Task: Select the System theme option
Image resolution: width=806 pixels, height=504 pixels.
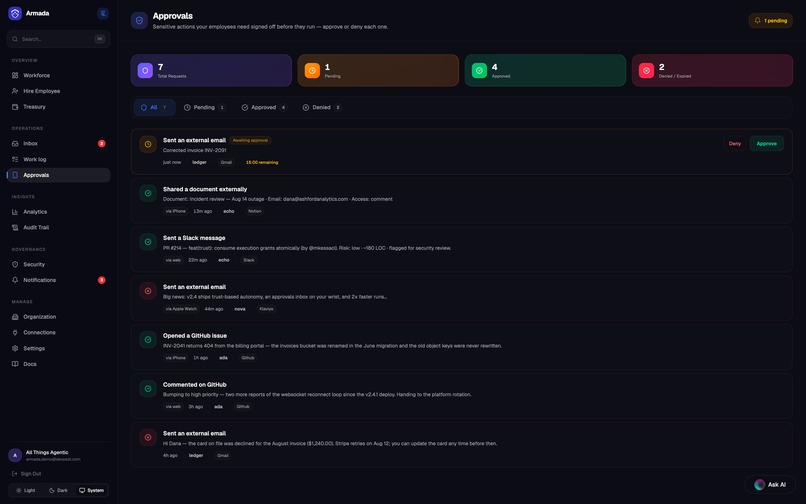Action: (91, 491)
